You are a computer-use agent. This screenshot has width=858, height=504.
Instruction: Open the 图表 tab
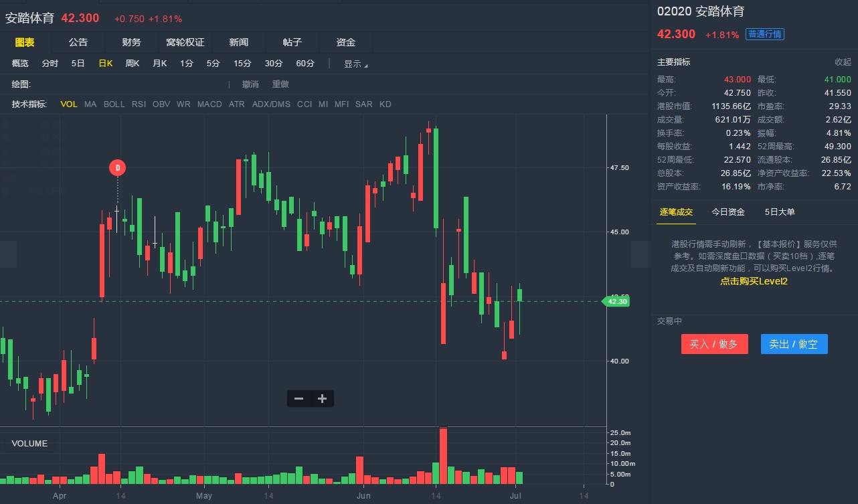(25, 42)
